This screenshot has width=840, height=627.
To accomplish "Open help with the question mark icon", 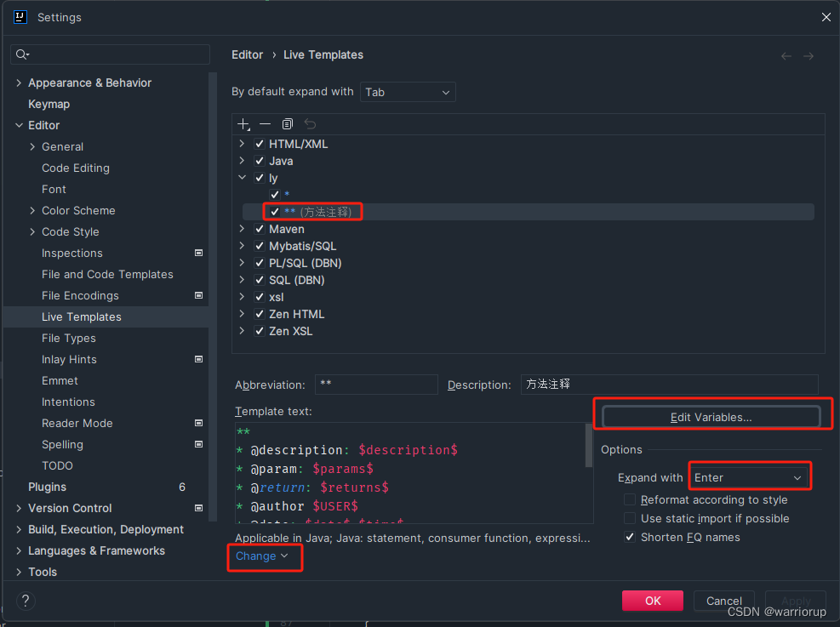I will [x=26, y=601].
